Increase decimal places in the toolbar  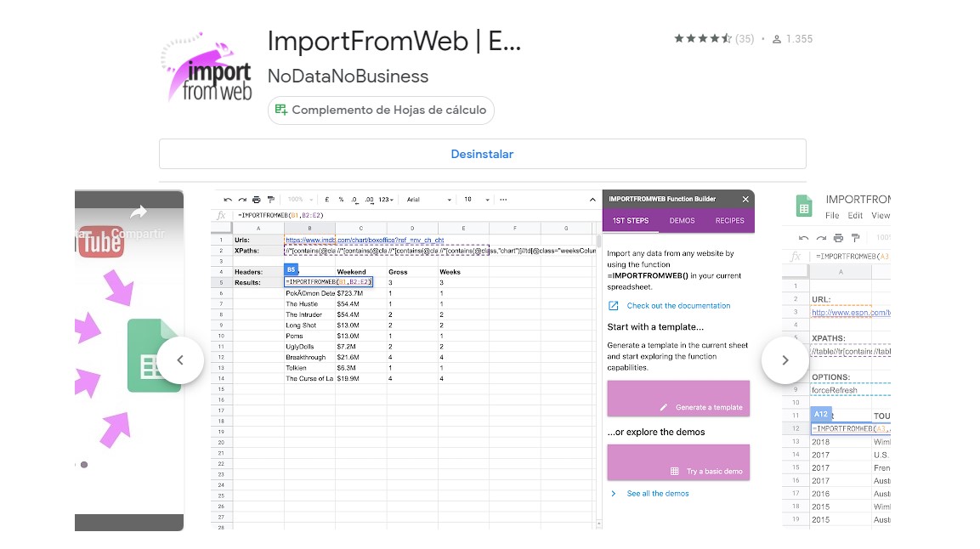coord(368,200)
